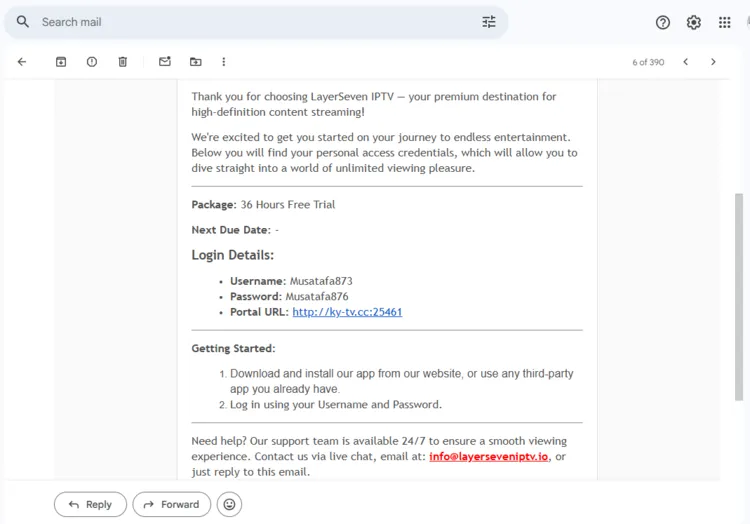Report this email as spam
This screenshot has width=750, height=524.
pos(92,62)
